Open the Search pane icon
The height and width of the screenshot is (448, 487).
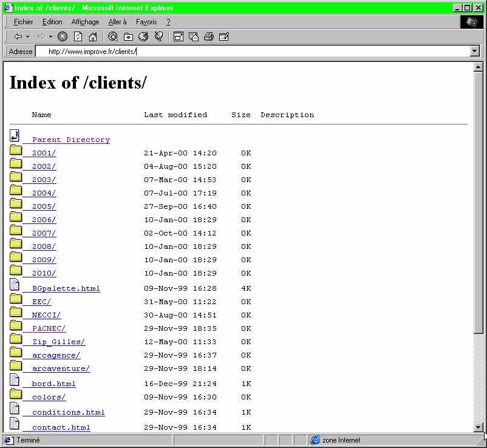[x=113, y=36]
